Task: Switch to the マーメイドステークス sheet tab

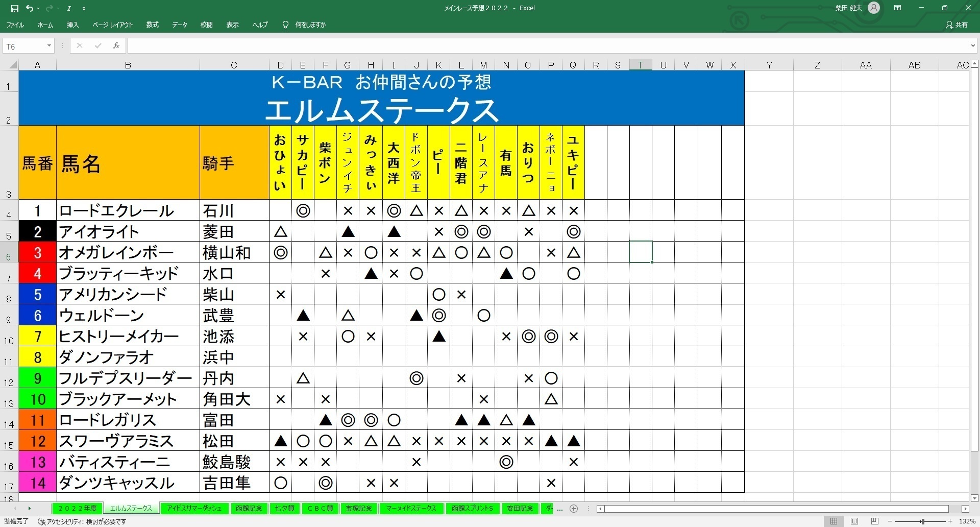Action: [411, 509]
